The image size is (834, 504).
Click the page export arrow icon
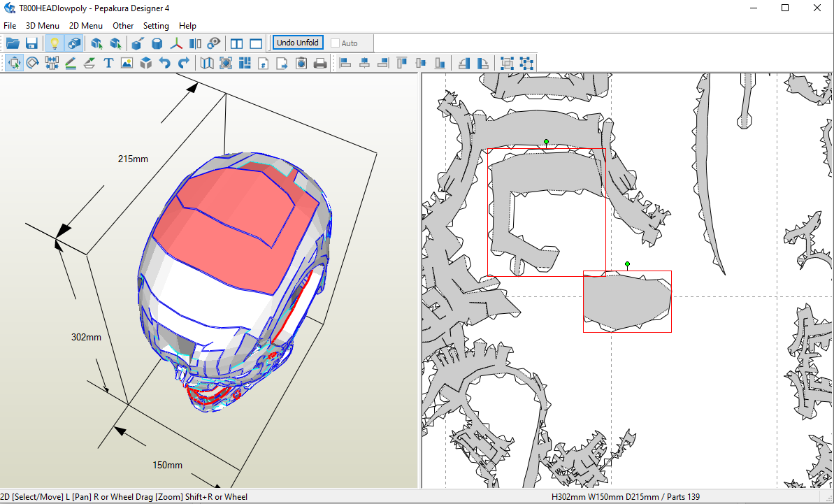point(282,63)
